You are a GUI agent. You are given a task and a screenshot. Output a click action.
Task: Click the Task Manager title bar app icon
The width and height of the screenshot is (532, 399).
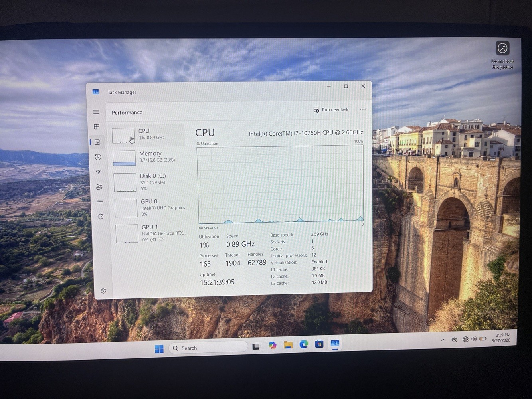[95, 92]
